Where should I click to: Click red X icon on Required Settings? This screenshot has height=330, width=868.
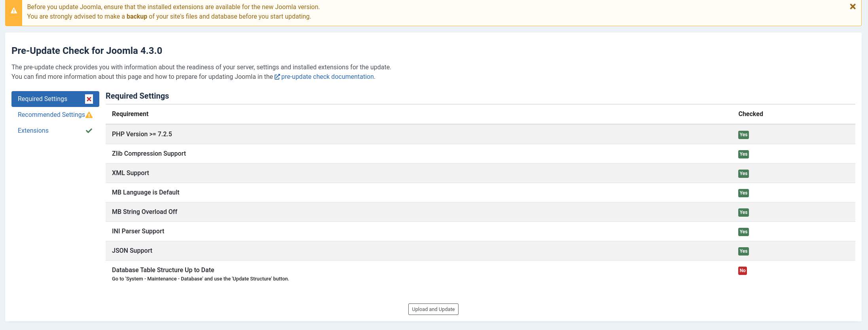tap(89, 99)
